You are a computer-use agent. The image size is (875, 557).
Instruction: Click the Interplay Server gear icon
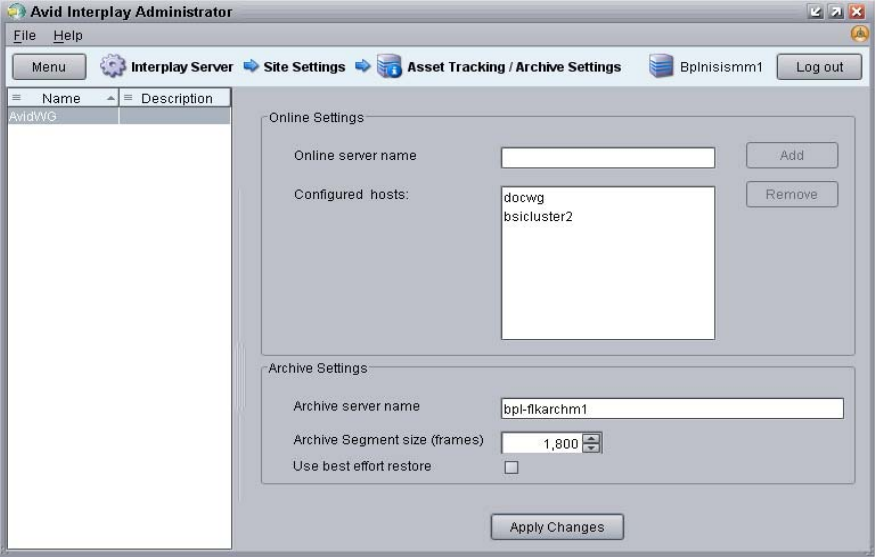click(x=113, y=66)
